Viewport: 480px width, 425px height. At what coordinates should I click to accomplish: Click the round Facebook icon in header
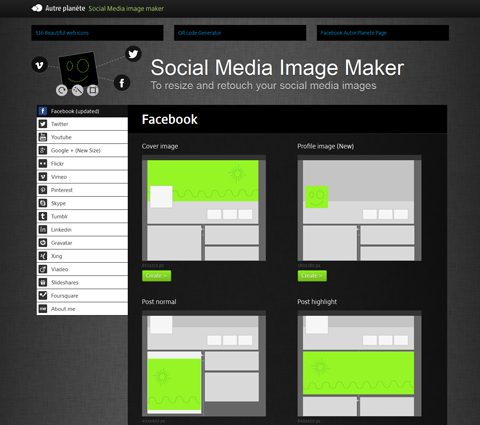(122, 83)
